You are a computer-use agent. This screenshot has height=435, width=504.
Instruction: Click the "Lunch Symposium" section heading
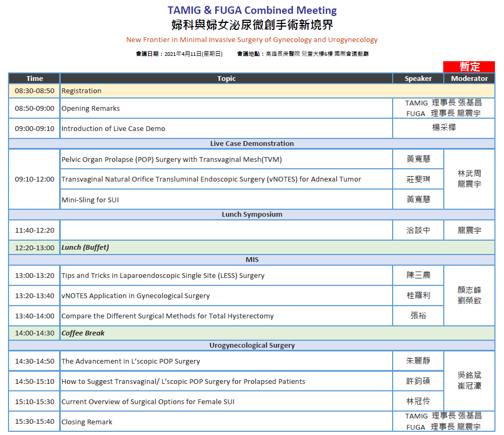point(252,214)
